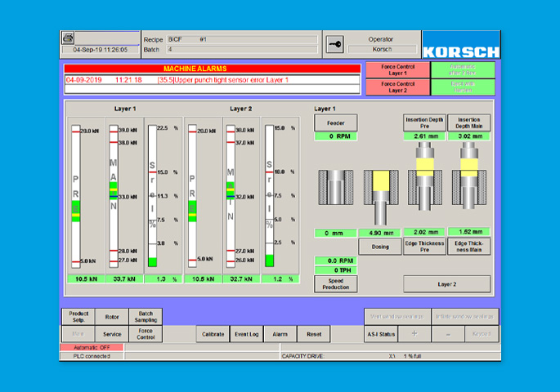The width and height of the screenshot is (560, 392).
Task: Click the printer icon in the header
Action: 68,38
